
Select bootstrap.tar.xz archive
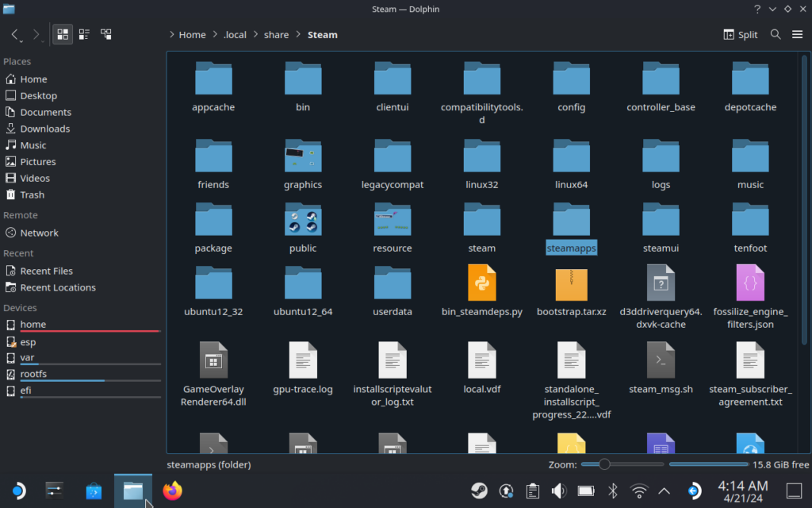pyautogui.click(x=571, y=291)
